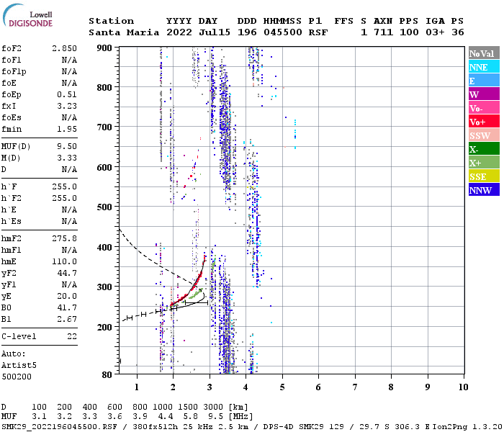The image size is (504, 432).
Task: Click the C-level value 22
Action: tap(72, 337)
